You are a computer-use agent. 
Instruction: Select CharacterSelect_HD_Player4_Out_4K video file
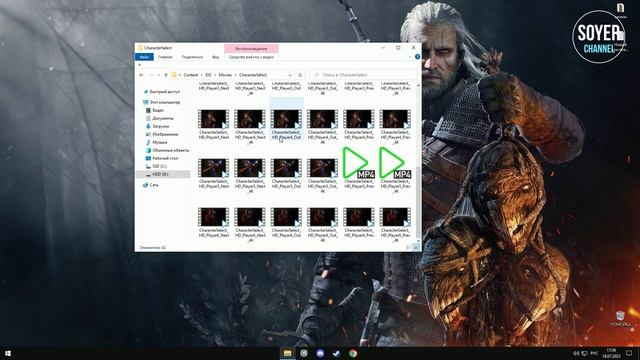tap(322, 127)
